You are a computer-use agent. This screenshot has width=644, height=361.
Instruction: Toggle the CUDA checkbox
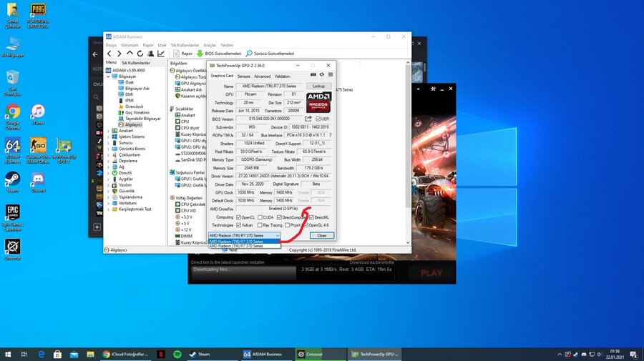[261, 217]
